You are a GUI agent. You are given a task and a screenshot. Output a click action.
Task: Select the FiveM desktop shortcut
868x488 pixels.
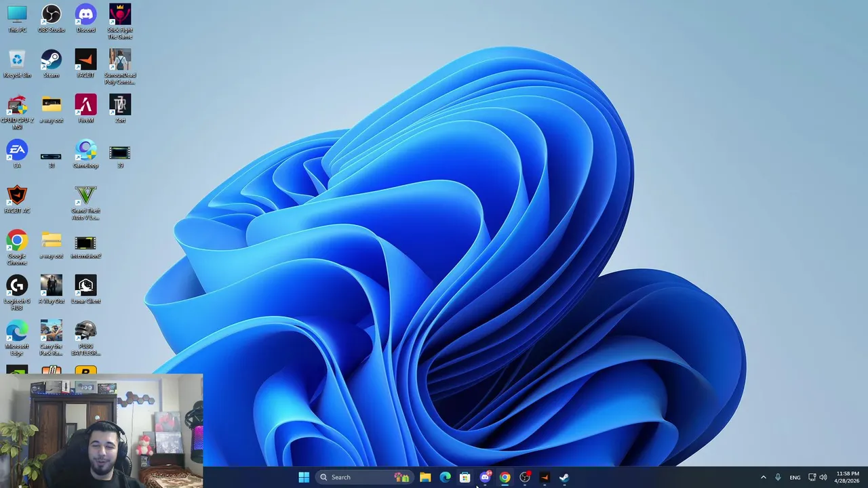click(x=85, y=110)
